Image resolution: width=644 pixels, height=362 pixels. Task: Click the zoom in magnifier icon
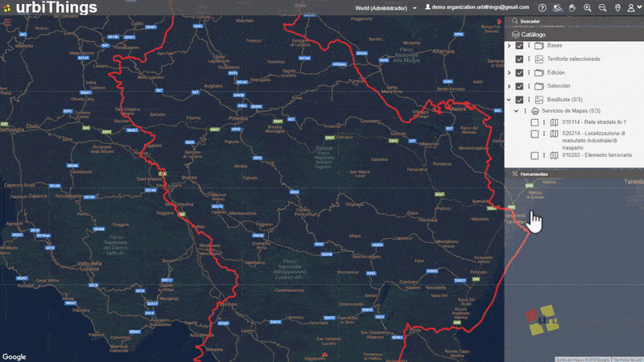pos(588,8)
